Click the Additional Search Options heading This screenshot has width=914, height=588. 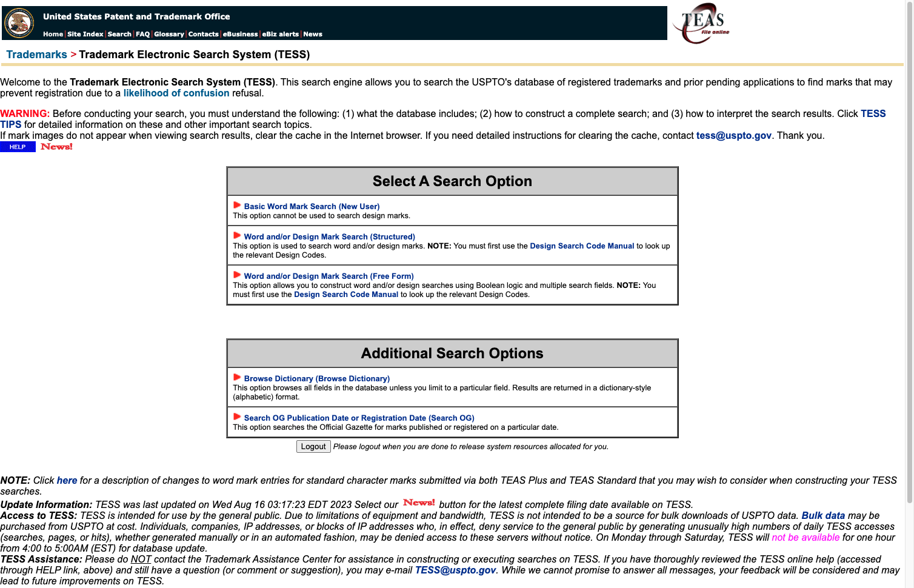(452, 353)
